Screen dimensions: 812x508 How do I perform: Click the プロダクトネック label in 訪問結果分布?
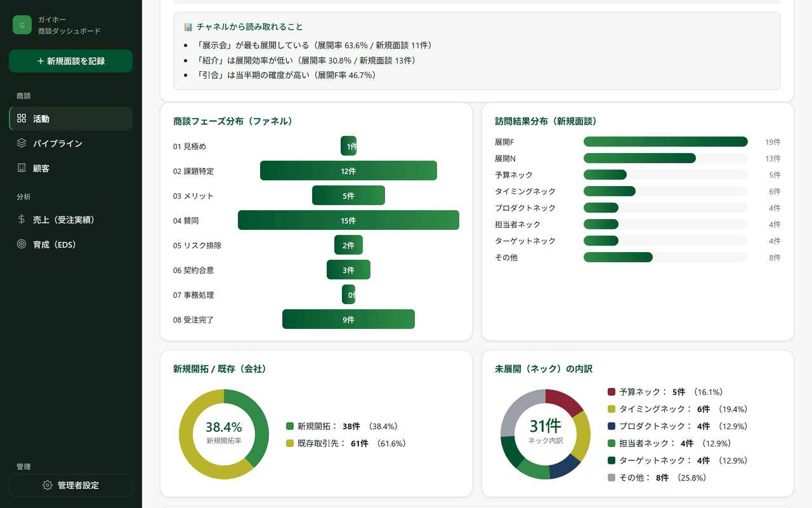click(x=525, y=208)
